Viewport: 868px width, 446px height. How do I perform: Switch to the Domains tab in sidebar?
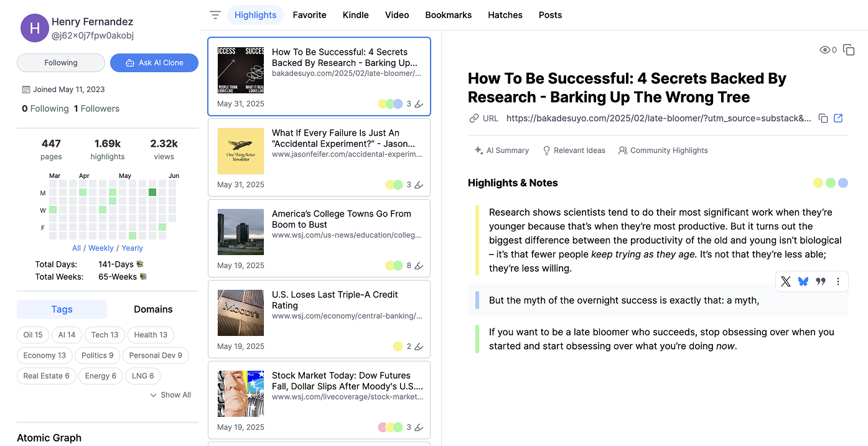153,309
